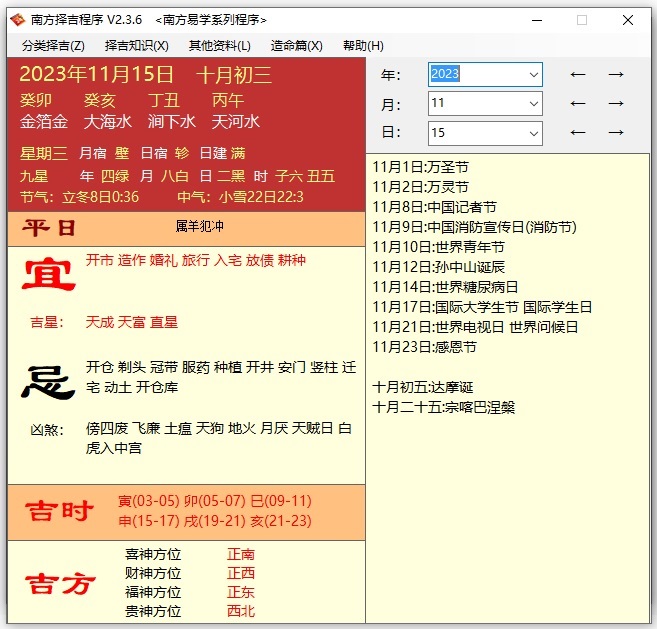This screenshot has height=629, width=657.
Task: Click the 吉时 lucky hours label
Action: pos(58,512)
